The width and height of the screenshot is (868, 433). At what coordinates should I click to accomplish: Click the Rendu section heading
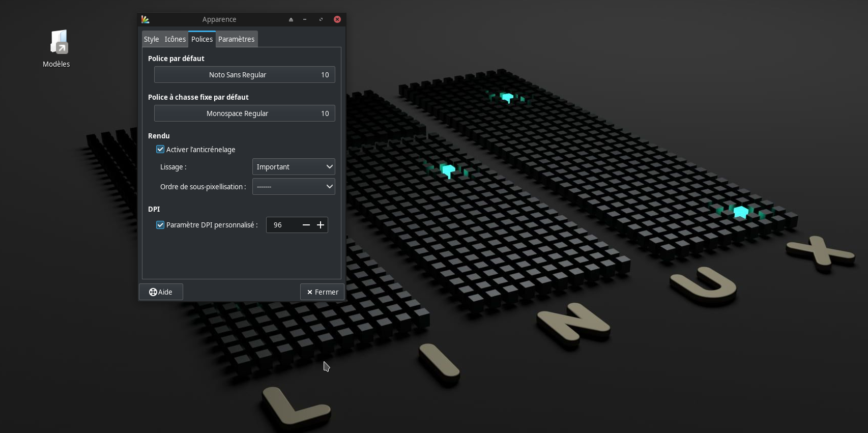[159, 136]
